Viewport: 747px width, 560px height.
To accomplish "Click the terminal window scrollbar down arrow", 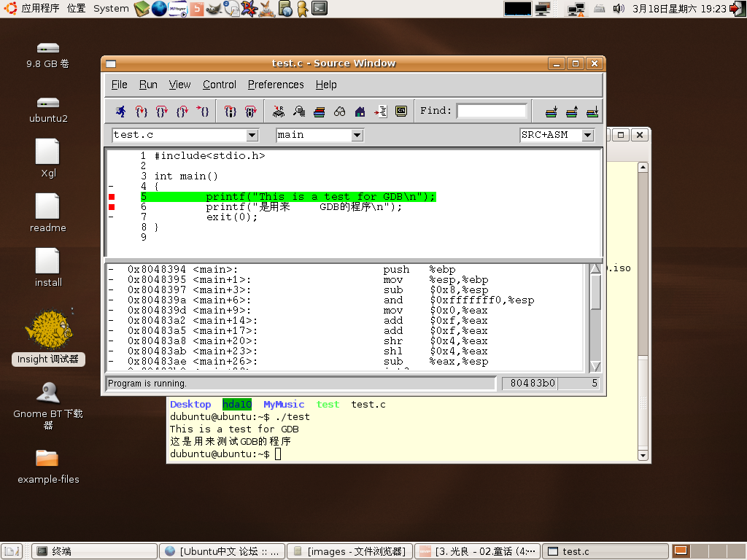I will (x=643, y=455).
